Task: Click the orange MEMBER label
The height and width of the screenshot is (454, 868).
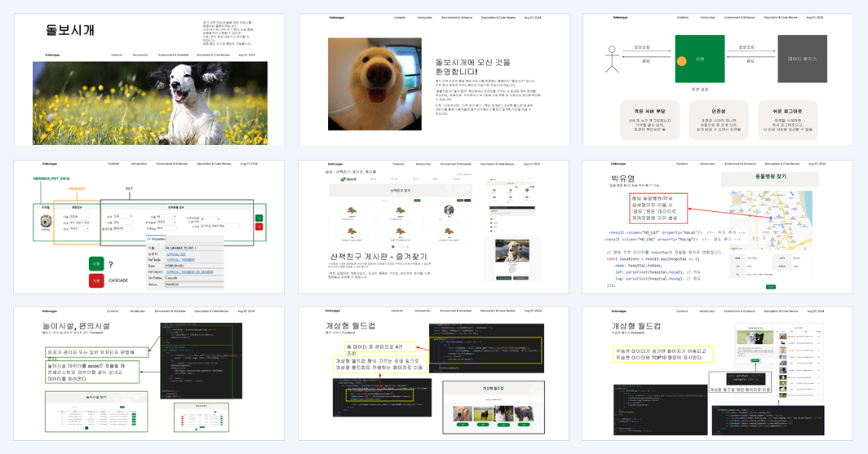Action: click(77, 188)
